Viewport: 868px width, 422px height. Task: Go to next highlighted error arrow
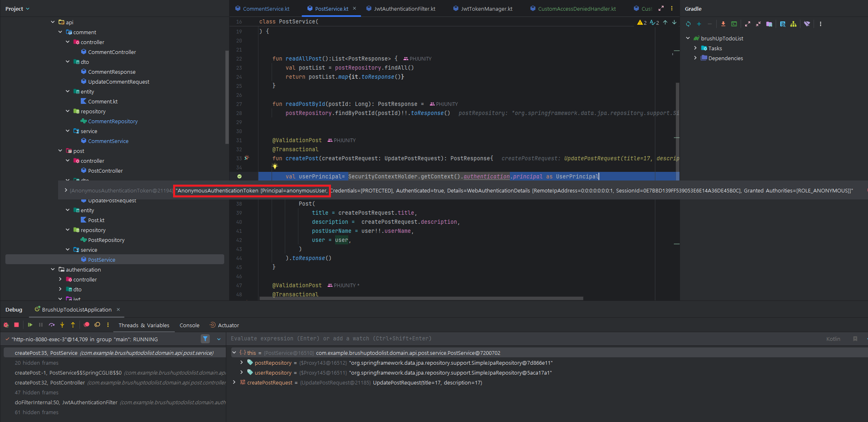(x=674, y=22)
